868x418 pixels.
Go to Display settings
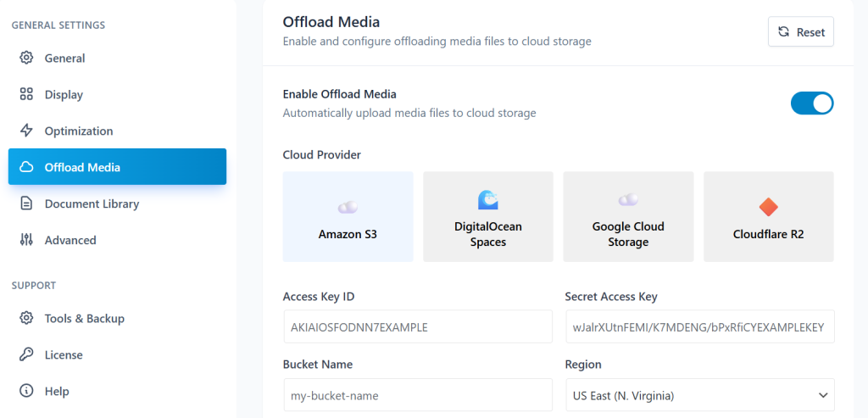(x=117, y=94)
